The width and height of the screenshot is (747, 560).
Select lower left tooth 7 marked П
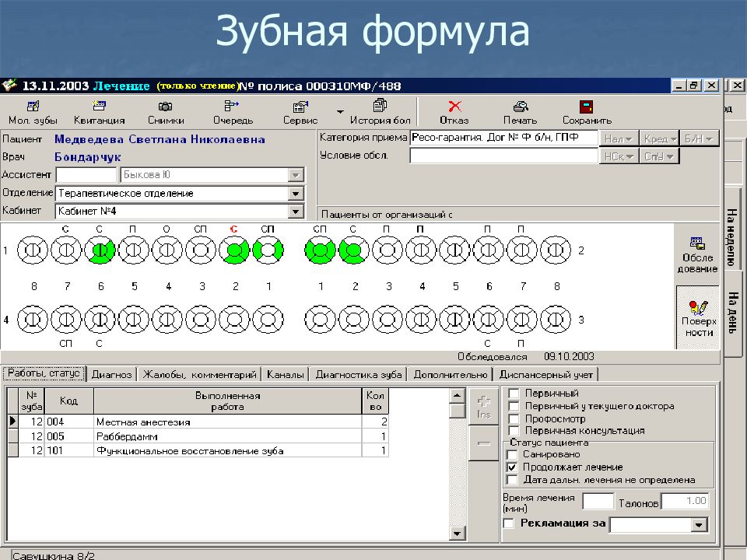click(x=521, y=319)
